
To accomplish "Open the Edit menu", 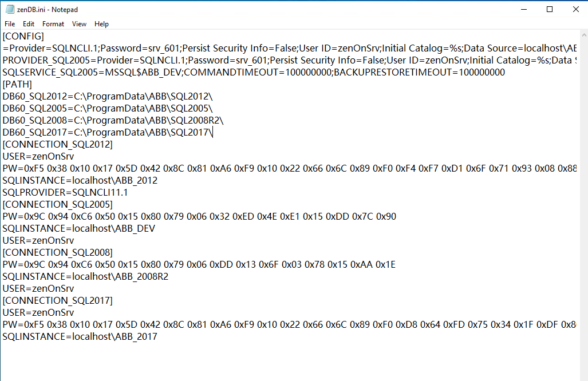I will 29,24.
